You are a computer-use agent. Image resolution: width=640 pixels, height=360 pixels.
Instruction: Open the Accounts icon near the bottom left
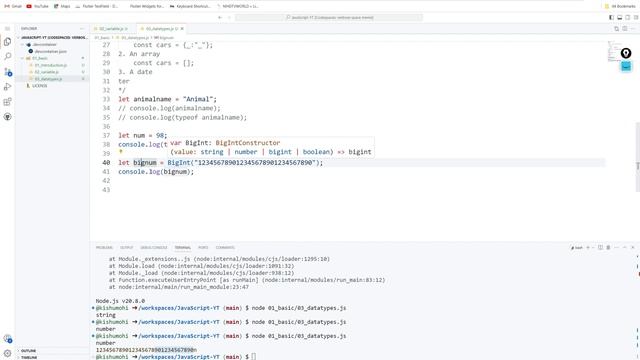tap(7, 338)
